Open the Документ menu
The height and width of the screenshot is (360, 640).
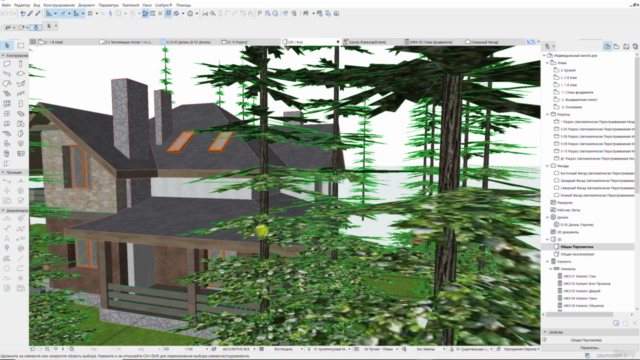point(87,5)
